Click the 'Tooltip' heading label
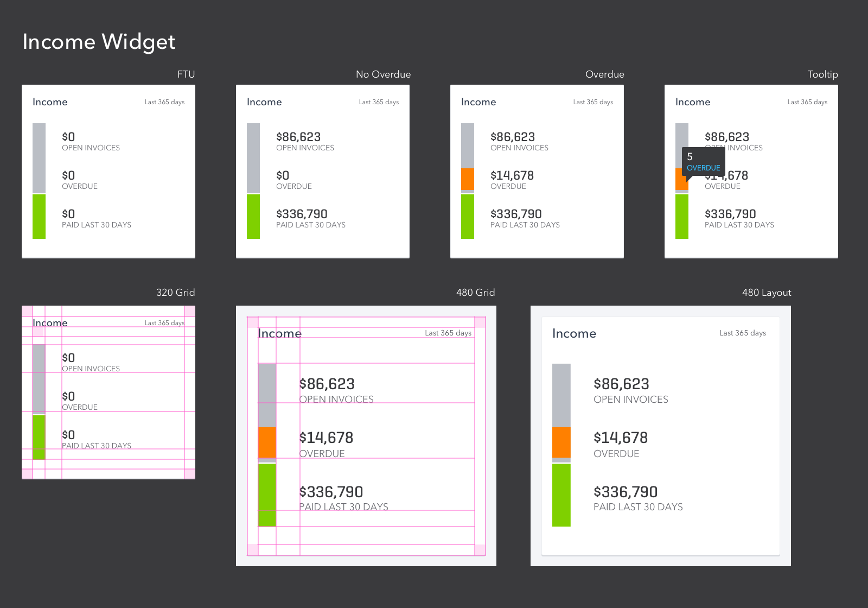868x608 pixels. click(x=822, y=74)
